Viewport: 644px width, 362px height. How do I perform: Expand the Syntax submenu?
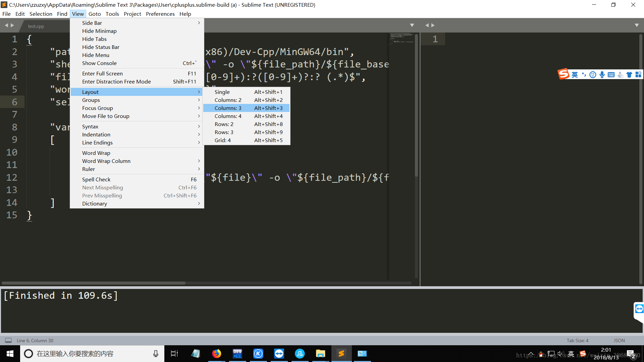tap(137, 126)
